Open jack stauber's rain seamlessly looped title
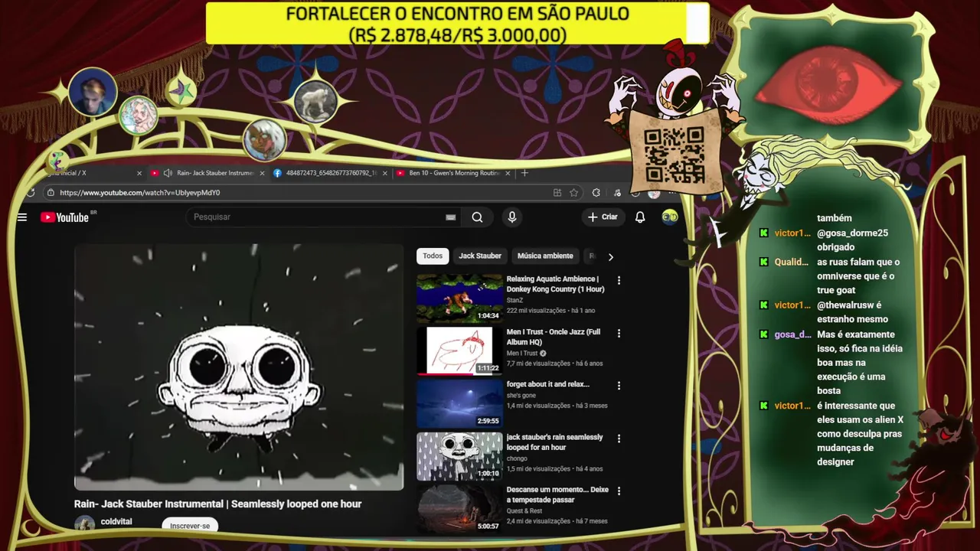Image resolution: width=980 pixels, height=551 pixels. (x=554, y=442)
